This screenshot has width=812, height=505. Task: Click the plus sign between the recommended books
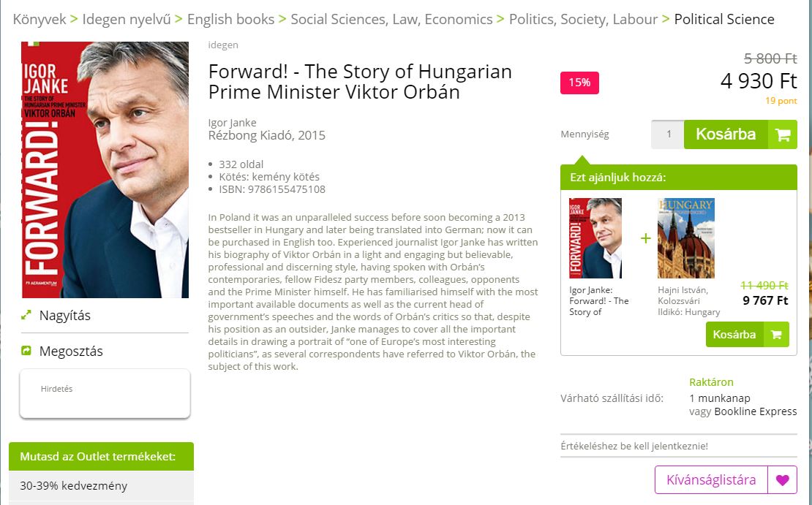[x=644, y=238]
